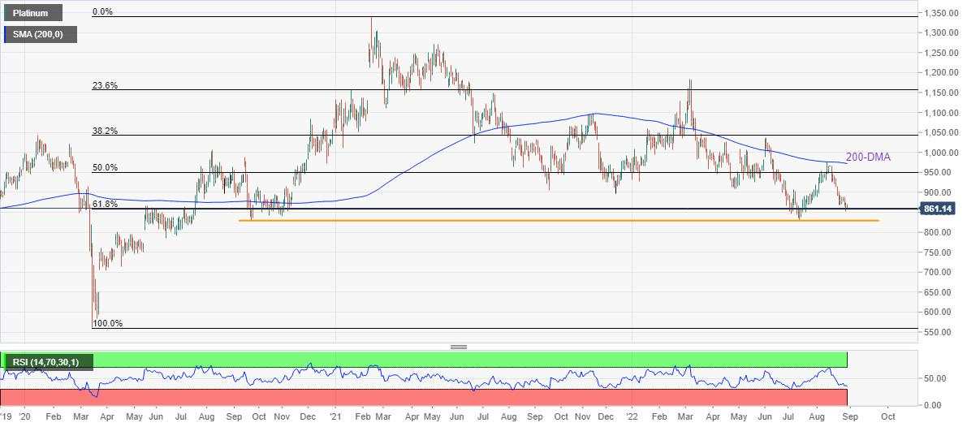Click the 1,350.00 price axis label
The image size is (980, 427).
tap(943, 13)
